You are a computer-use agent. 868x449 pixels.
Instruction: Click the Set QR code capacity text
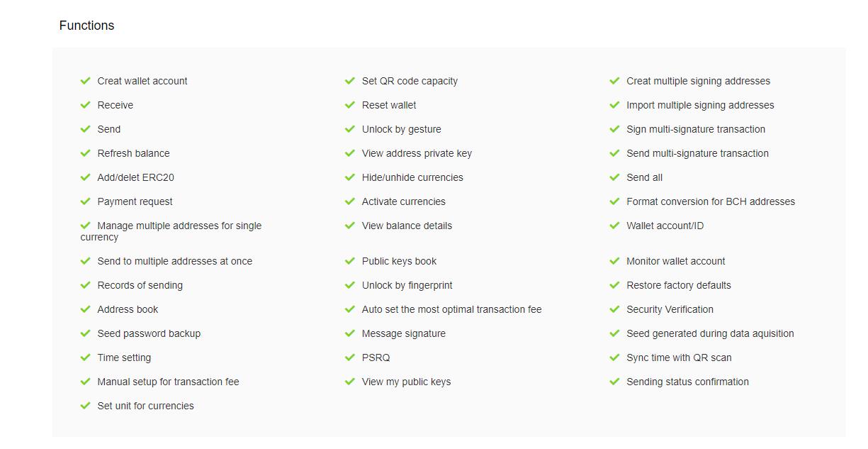410,81
